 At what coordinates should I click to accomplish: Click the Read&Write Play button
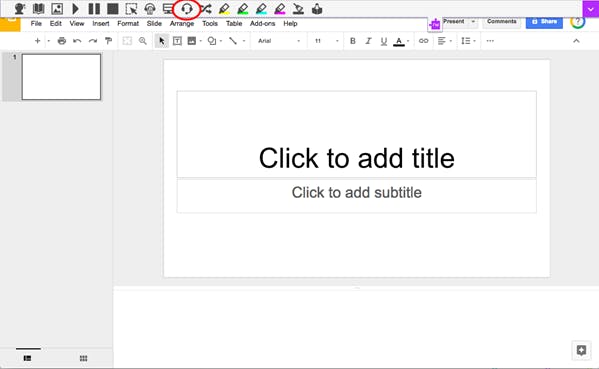point(75,8)
